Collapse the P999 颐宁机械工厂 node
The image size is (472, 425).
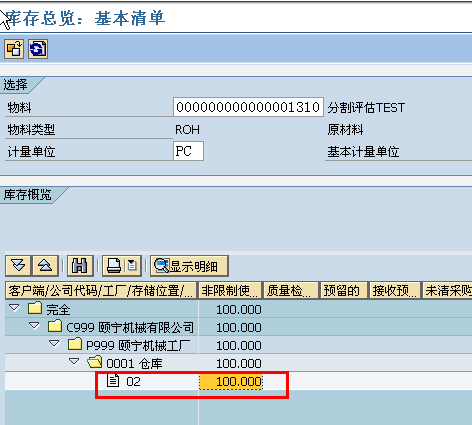point(54,343)
